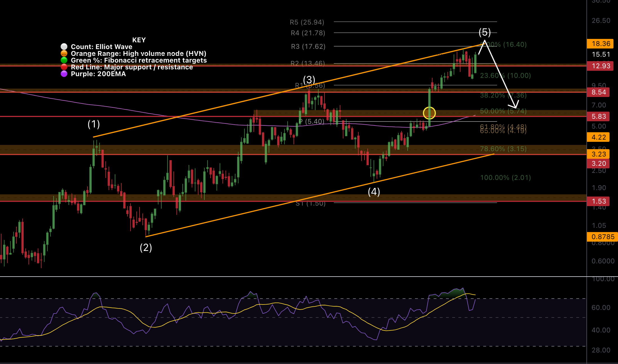Click the yellow circle marker on the candle
This screenshot has width=618, height=364.
point(429,113)
